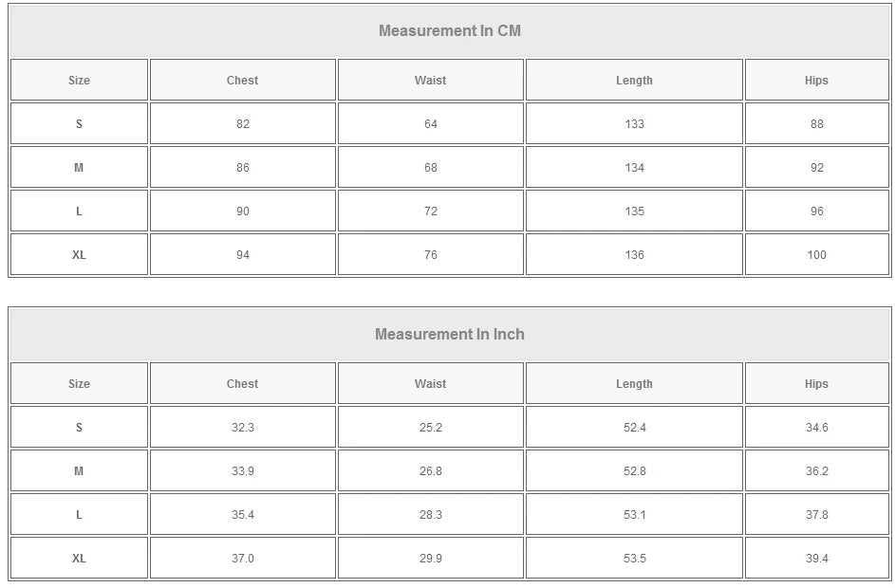Click the Size header in CM table
The height and width of the screenshot is (588, 895).
[79, 81]
